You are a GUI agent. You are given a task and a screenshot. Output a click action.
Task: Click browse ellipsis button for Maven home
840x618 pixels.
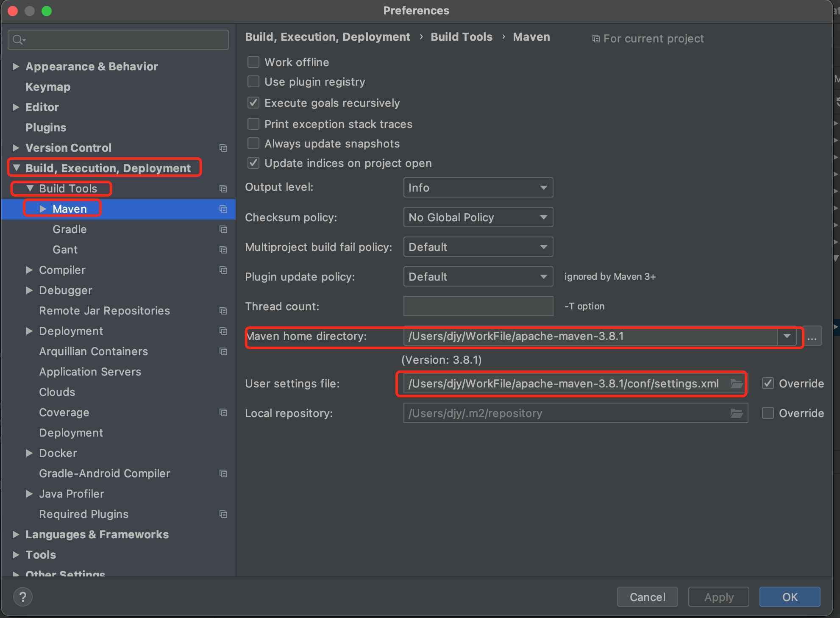[812, 337]
